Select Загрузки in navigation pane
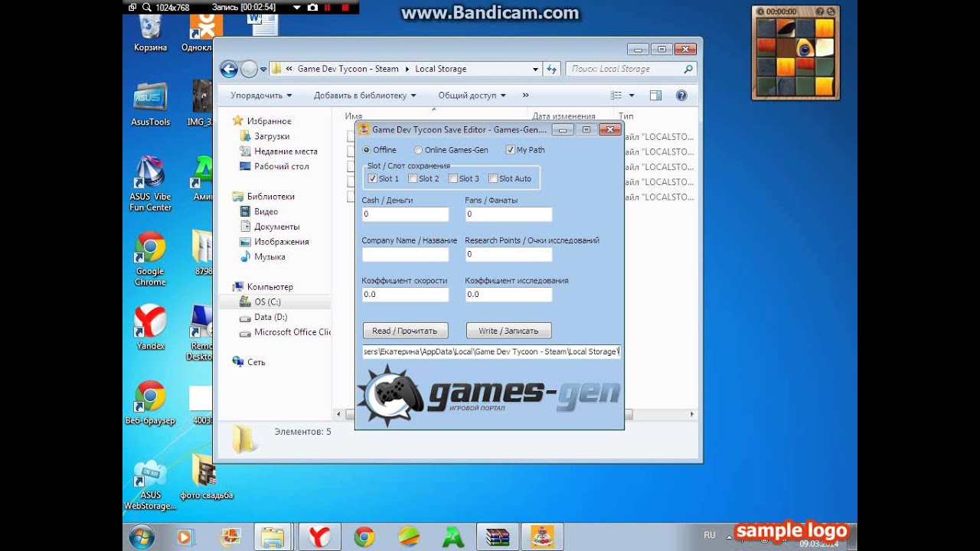The height and width of the screenshot is (551, 980). coord(272,136)
